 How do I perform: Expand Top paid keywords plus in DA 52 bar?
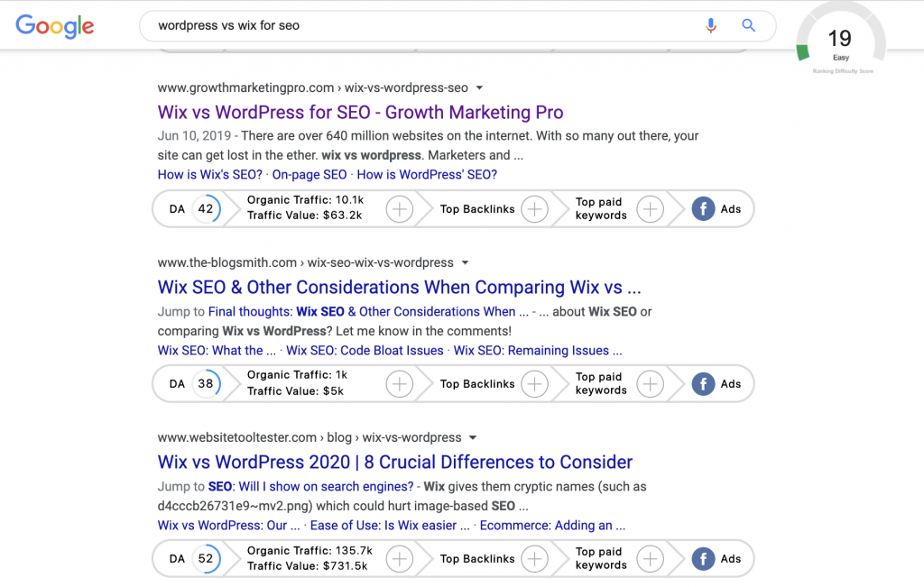pos(650,559)
